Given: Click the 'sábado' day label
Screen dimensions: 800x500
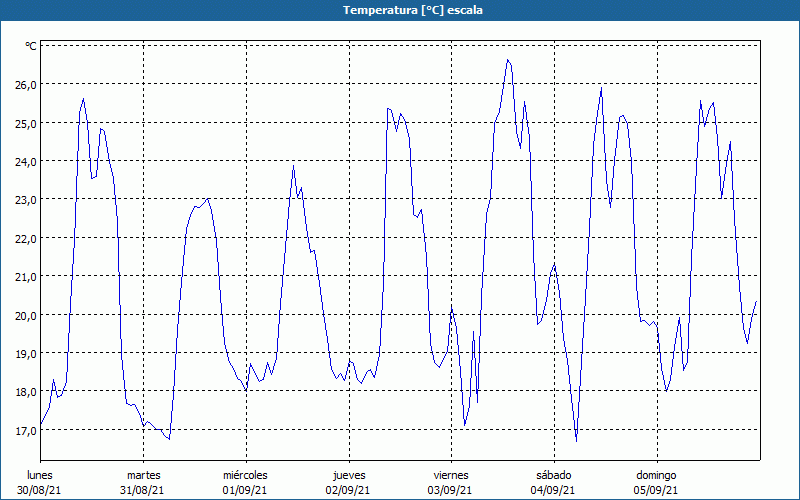Looking at the screenshot, I should point(554,475).
